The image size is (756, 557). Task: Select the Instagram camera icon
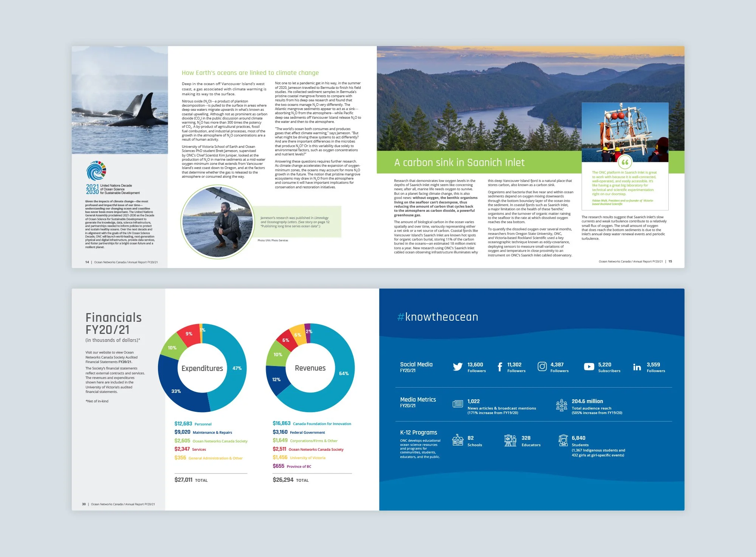pos(542,366)
